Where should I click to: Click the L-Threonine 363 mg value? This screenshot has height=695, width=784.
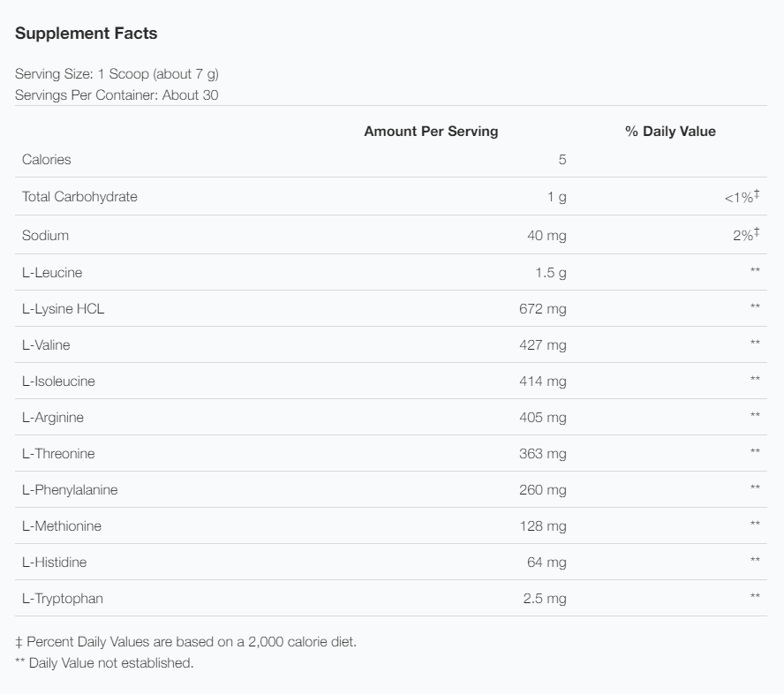coord(542,454)
